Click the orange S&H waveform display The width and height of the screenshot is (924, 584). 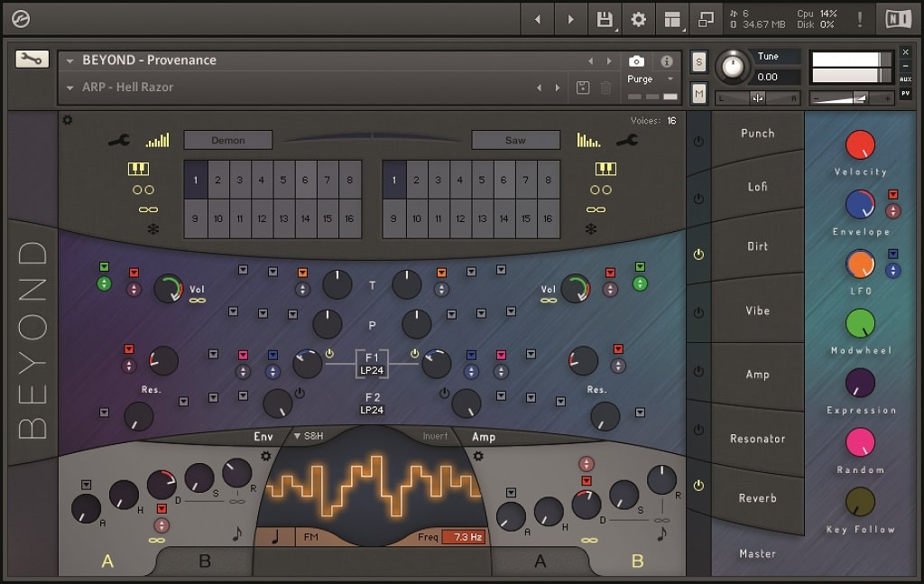(373, 486)
